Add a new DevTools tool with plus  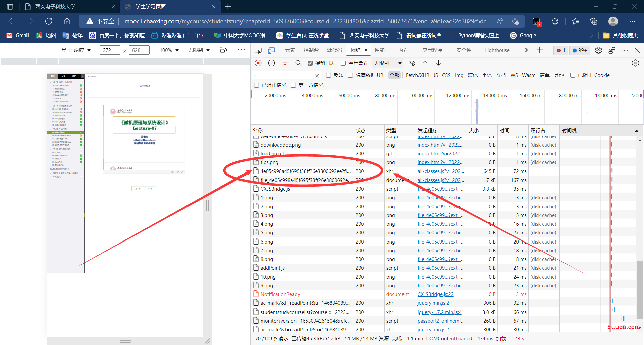click(x=539, y=50)
